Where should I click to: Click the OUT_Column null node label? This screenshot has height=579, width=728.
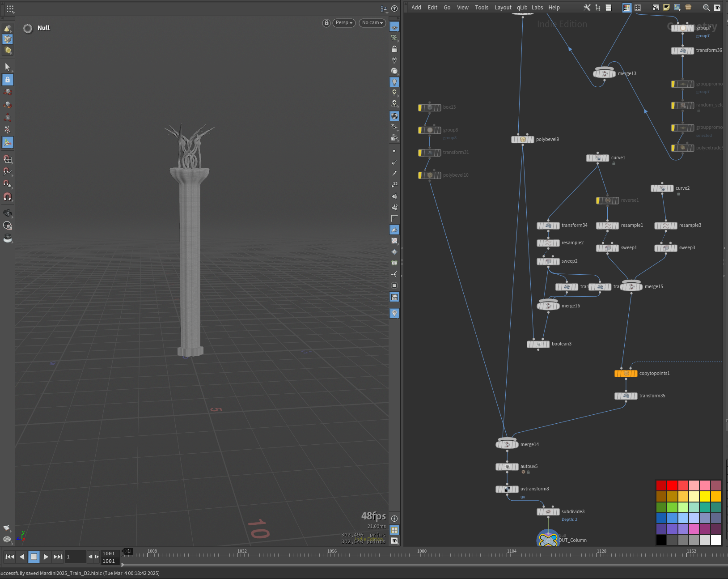pyautogui.click(x=572, y=540)
